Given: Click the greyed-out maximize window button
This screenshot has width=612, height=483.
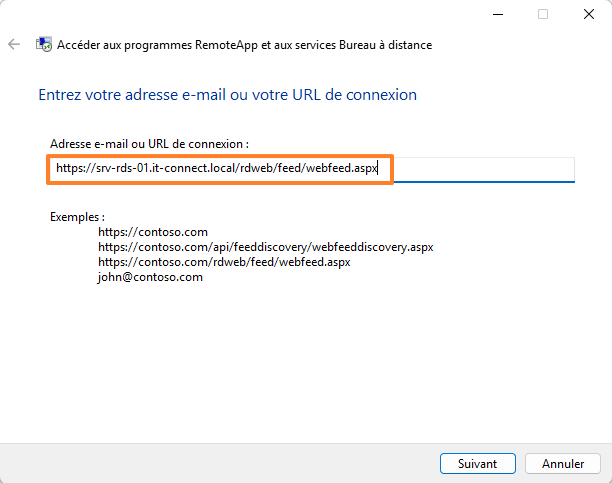Looking at the screenshot, I should point(543,14).
